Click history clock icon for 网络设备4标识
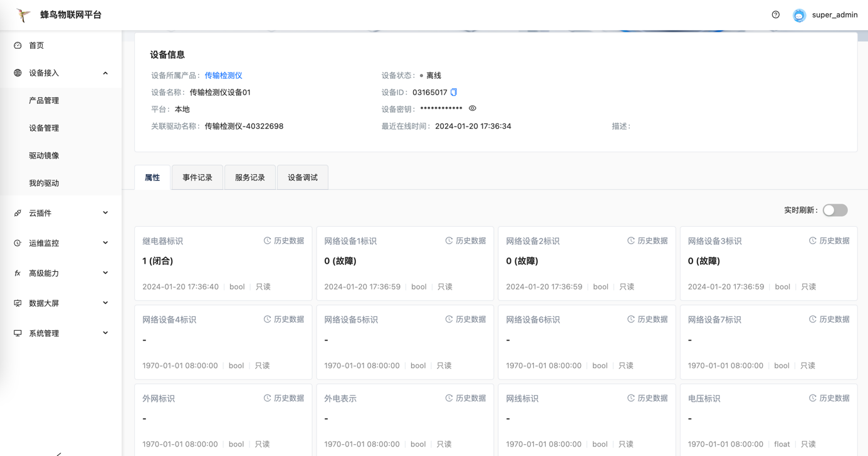This screenshot has height=456, width=868. click(x=267, y=319)
